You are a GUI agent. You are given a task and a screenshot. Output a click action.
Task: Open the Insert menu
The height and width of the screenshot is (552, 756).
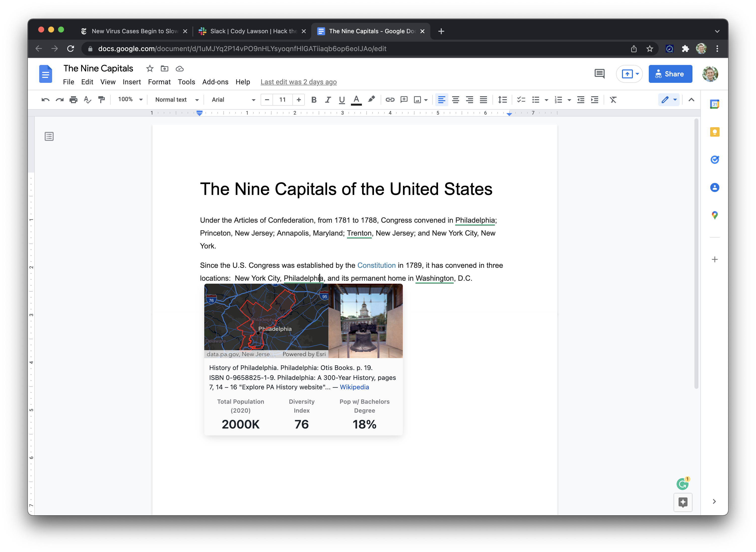point(131,82)
